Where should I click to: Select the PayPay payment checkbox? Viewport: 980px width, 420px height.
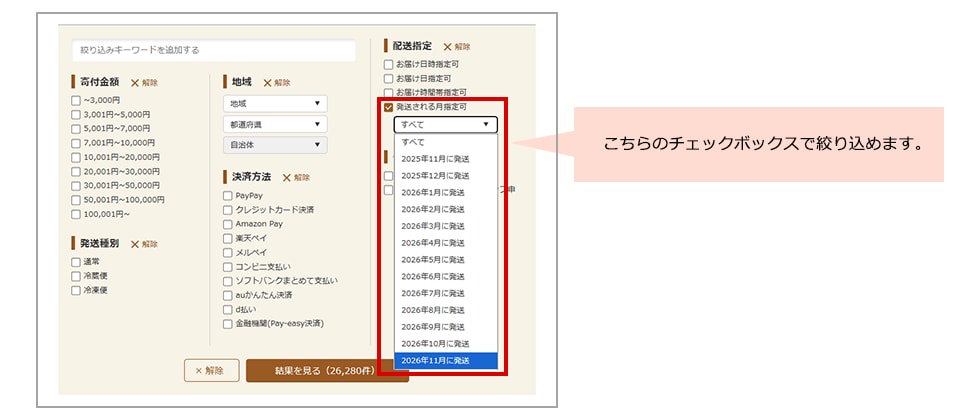[x=228, y=196]
